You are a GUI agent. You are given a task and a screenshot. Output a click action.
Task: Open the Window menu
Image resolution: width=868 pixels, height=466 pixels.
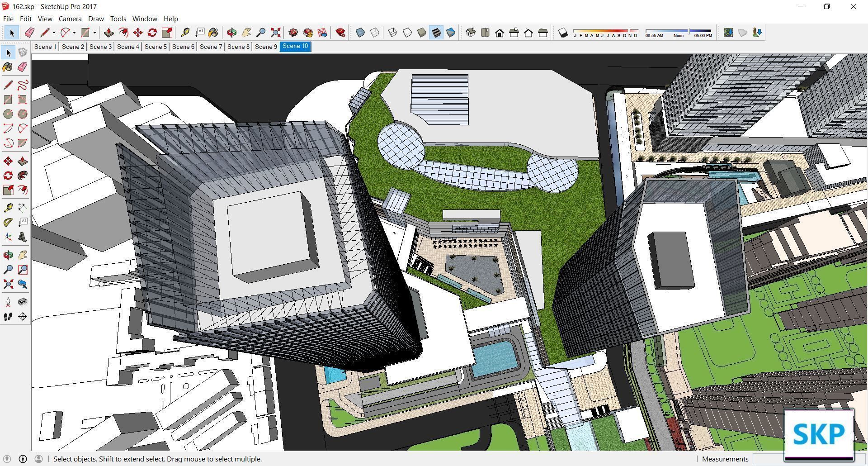pyautogui.click(x=145, y=19)
